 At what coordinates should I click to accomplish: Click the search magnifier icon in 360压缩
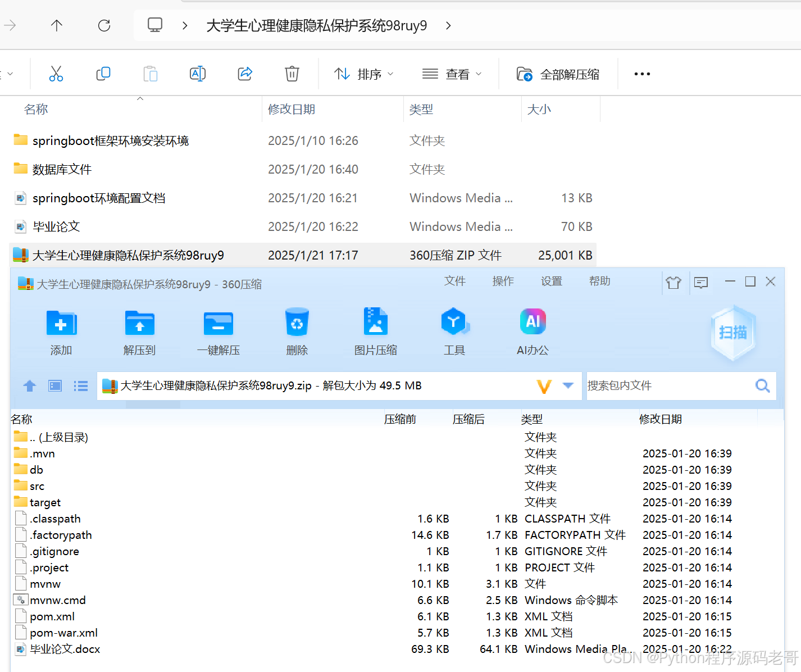[x=762, y=386]
